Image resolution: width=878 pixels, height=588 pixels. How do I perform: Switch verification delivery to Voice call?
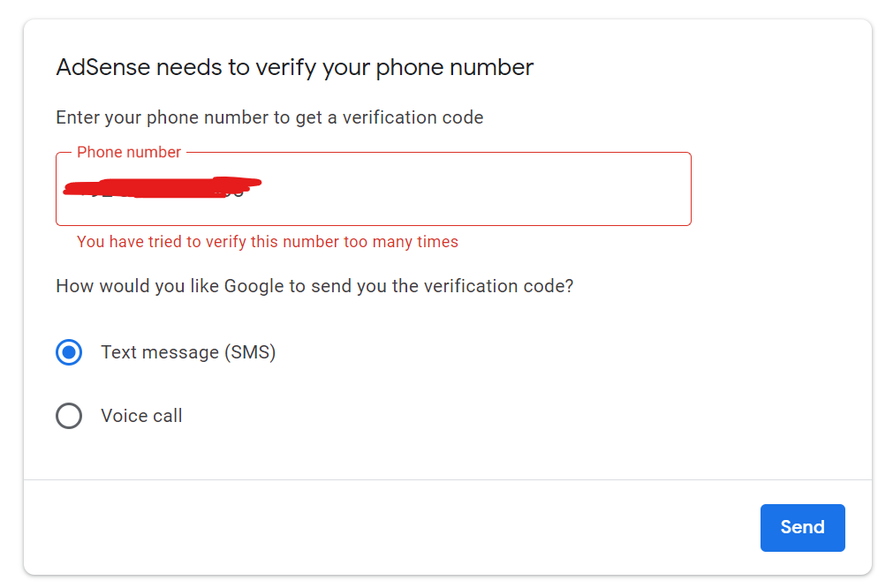[x=68, y=415]
